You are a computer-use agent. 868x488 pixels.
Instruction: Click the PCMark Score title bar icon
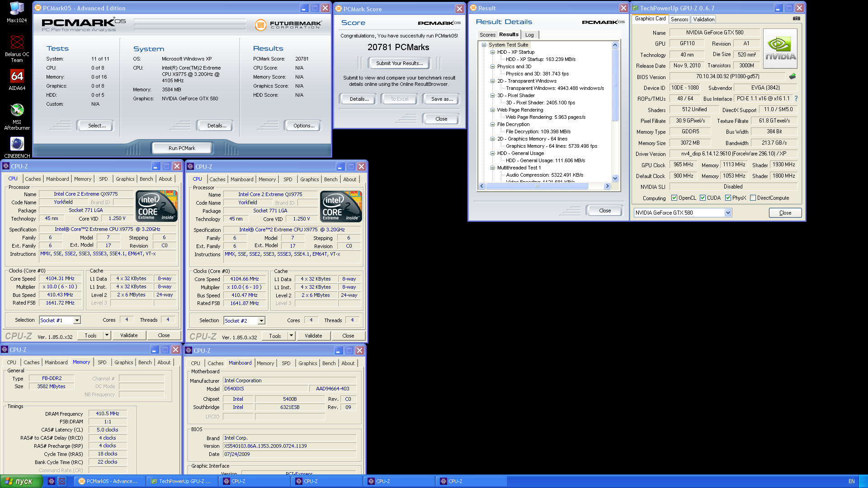pyautogui.click(x=339, y=9)
